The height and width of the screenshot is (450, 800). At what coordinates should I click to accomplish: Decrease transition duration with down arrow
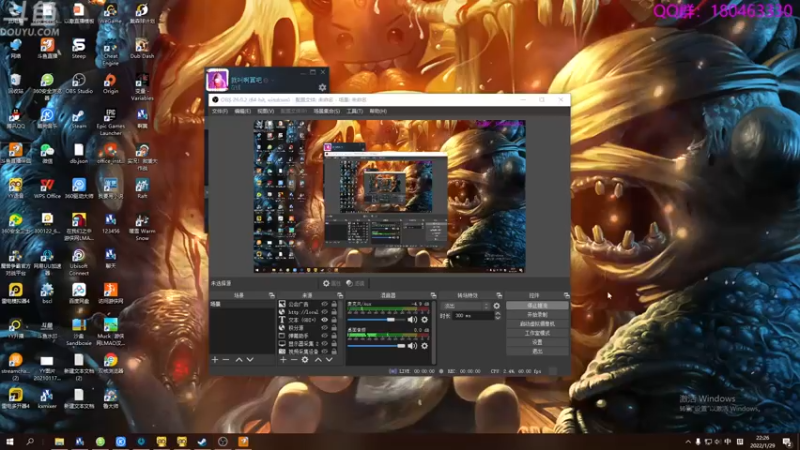pos(498,318)
